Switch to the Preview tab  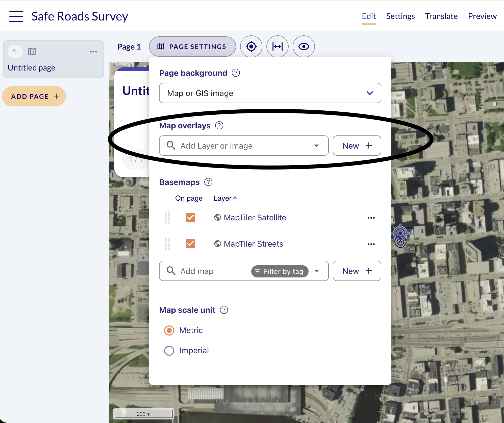coord(482,16)
